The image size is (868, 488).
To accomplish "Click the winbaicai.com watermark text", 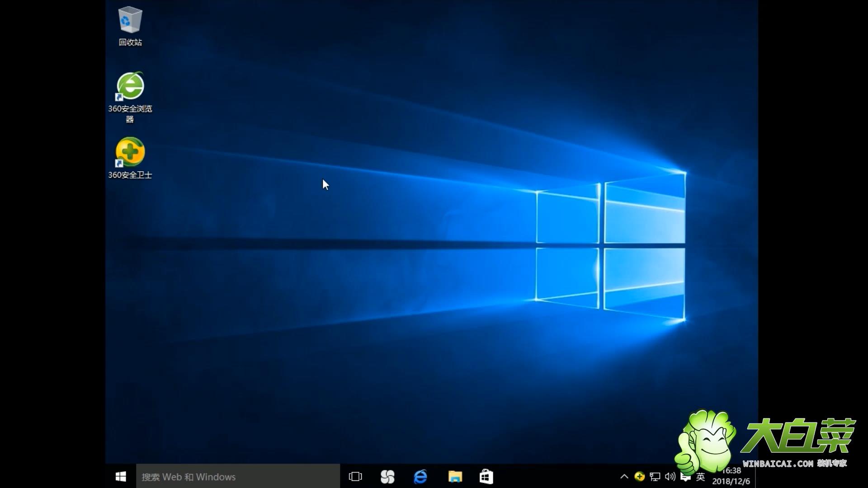I will coord(778,464).
